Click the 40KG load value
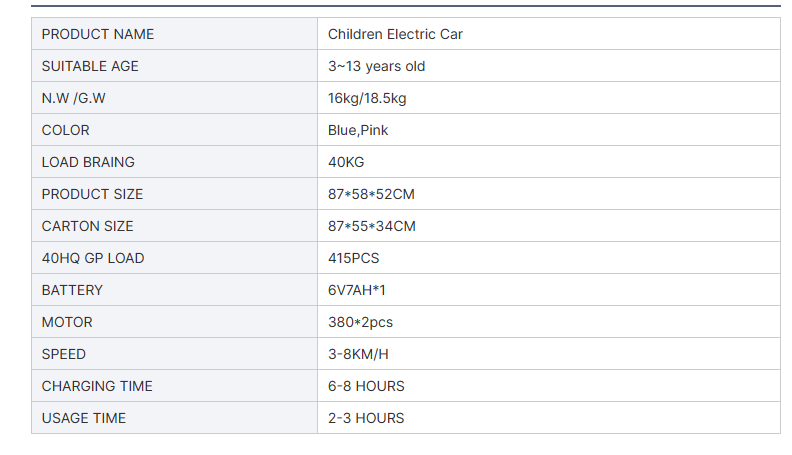This screenshot has width=792, height=455. [x=346, y=162]
